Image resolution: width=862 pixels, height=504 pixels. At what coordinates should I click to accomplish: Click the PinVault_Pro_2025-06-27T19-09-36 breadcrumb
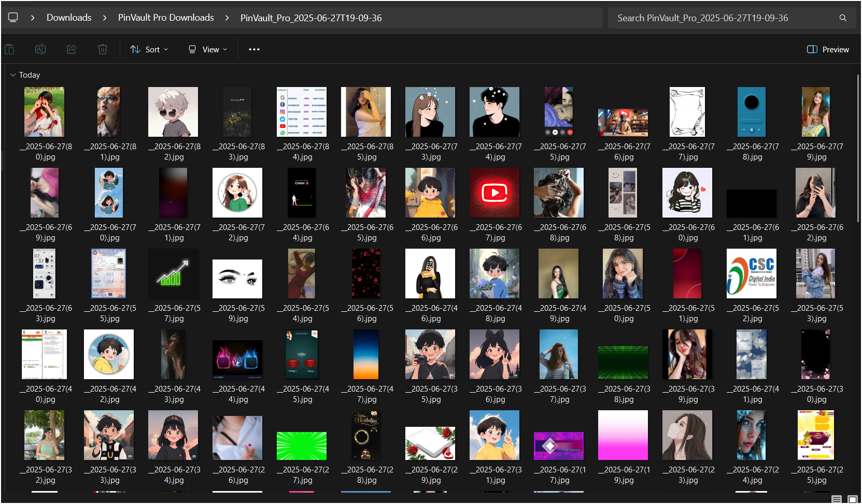click(311, 18)
